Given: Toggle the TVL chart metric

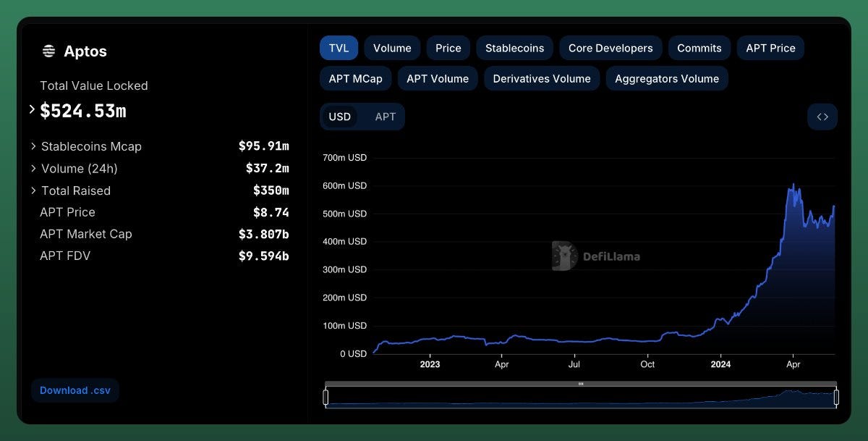Looking at the screenshot, I should pyautogui.click(x=339, y=48).
